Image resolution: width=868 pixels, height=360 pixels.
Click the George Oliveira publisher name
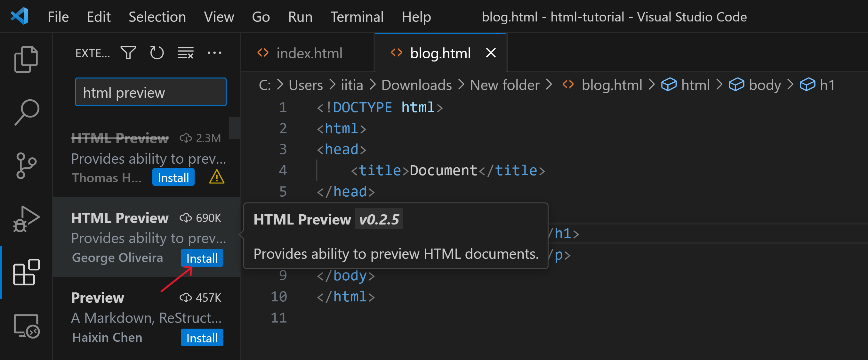[117, 257]
